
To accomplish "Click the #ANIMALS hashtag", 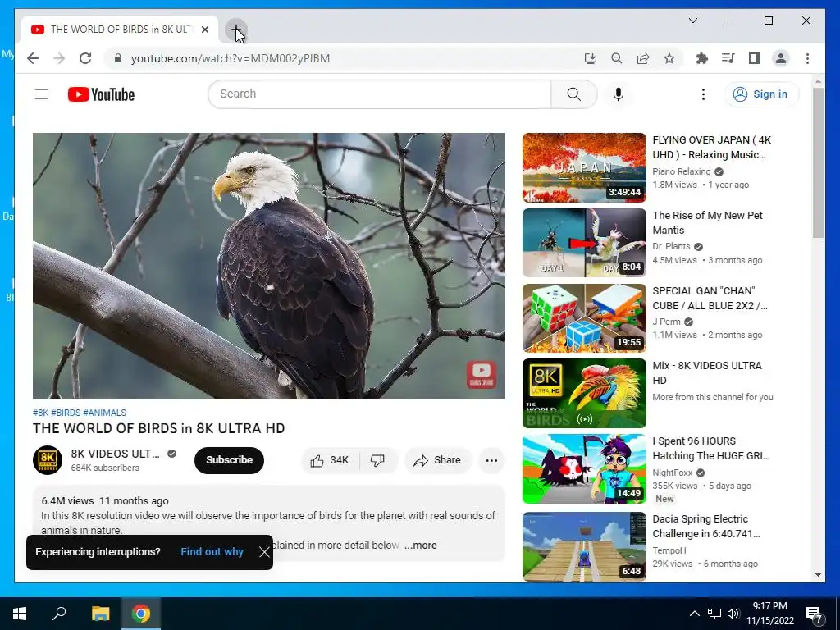I will [x=105, y=413].
